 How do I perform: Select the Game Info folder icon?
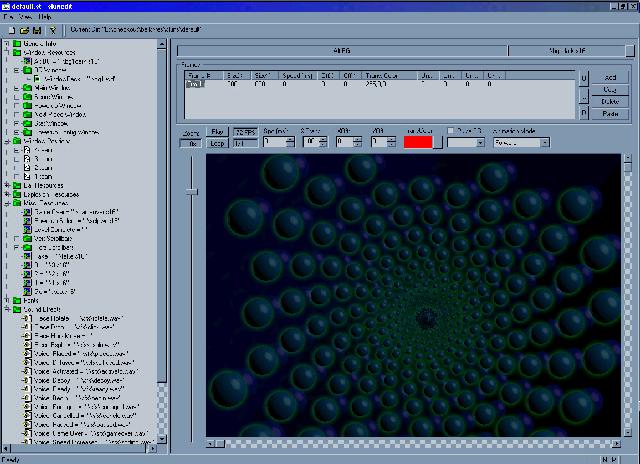coord(15,45)
